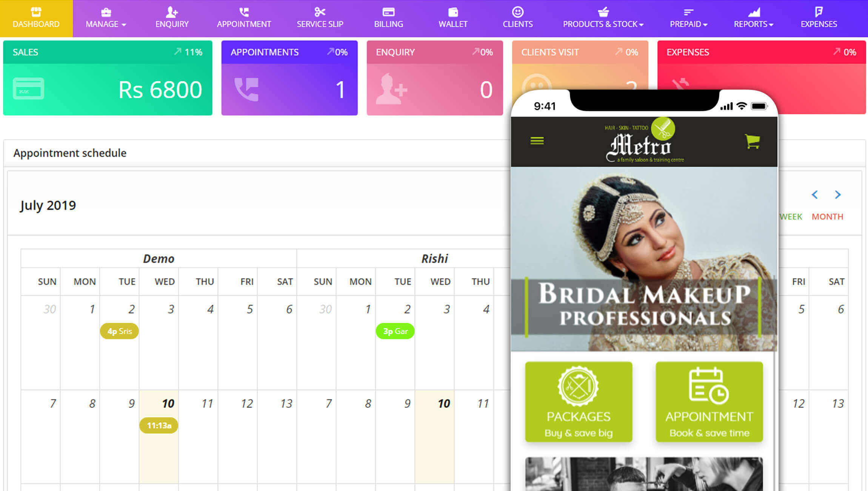Image resolution: width=868 pixels, height=491 pixels.
Task: Open the Sales Rs 6800 card
Action: pos(108,78)
